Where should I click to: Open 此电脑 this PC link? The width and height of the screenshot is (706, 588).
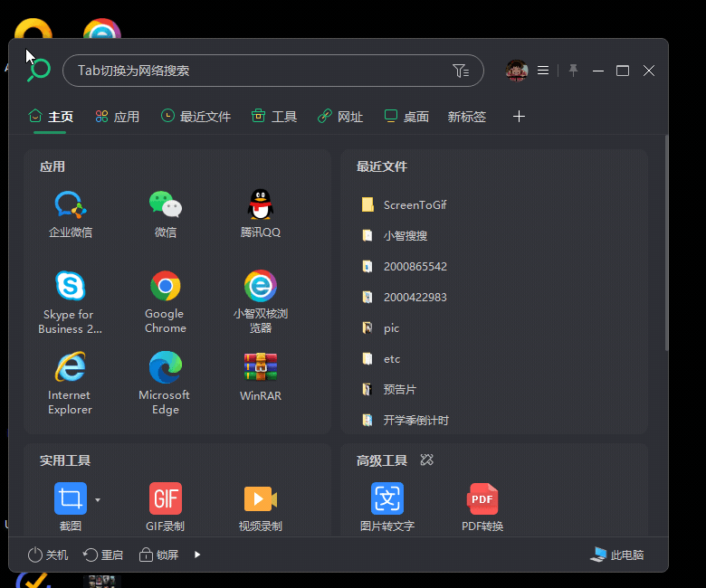[x=617, y=555]
